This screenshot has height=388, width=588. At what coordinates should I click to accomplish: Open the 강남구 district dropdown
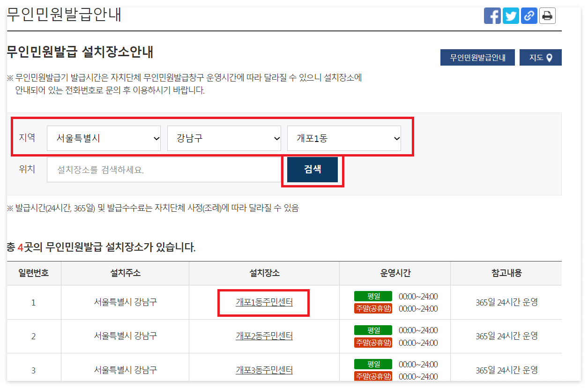tap(224, 138)
